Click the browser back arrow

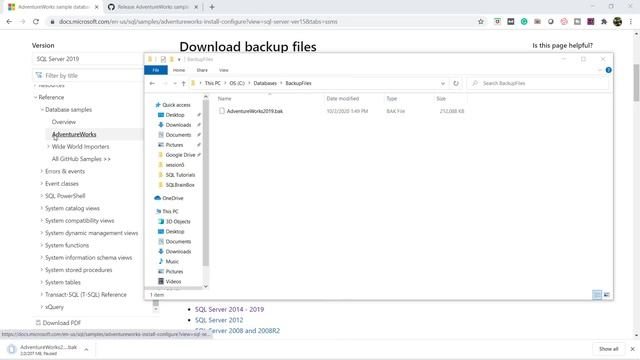point(9,22)
